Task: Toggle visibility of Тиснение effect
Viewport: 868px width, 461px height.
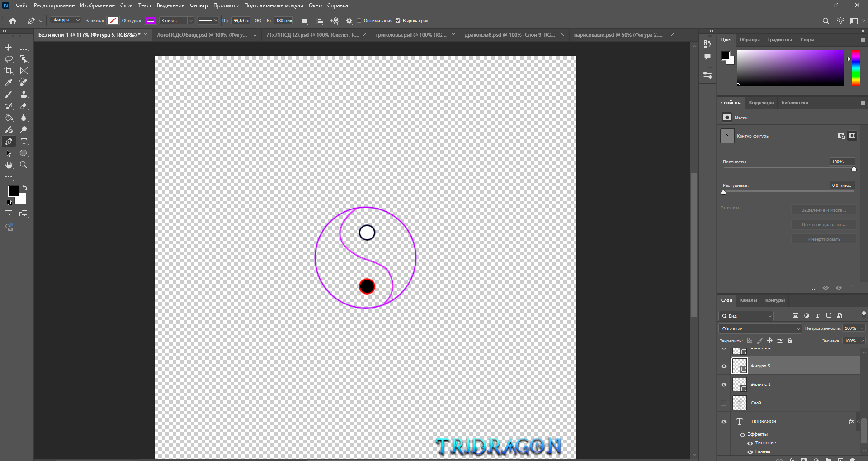Action: point(750,443)
